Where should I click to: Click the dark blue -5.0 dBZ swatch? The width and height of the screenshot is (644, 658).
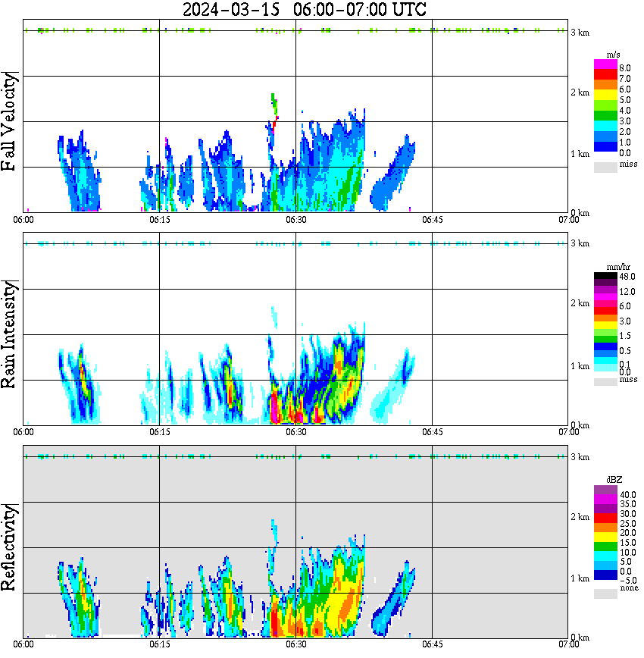[x=605, y=575]
